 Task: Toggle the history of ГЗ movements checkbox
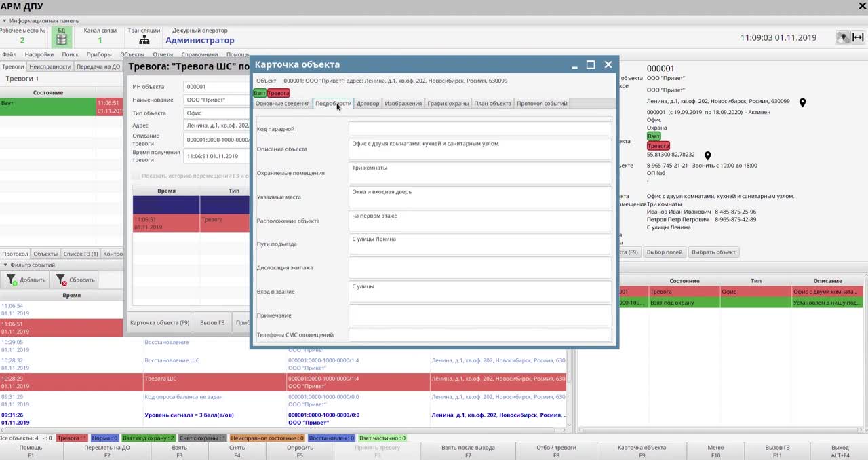[136, 176]
